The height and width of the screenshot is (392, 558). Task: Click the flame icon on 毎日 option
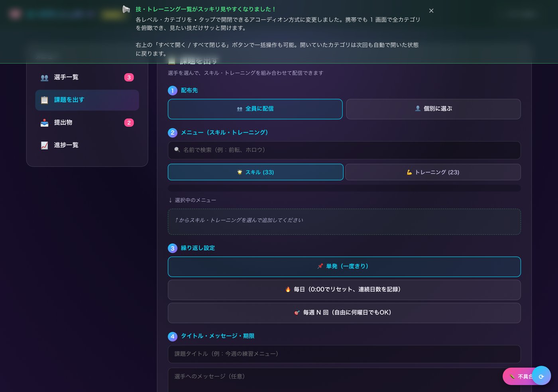pyautogui.click(x=288, y=289)
